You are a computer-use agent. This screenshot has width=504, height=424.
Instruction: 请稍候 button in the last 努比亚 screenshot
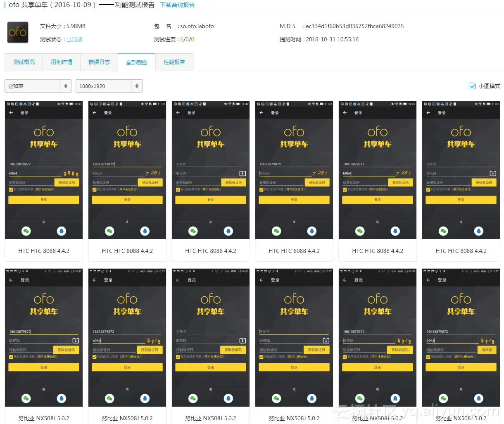(487, 350)
